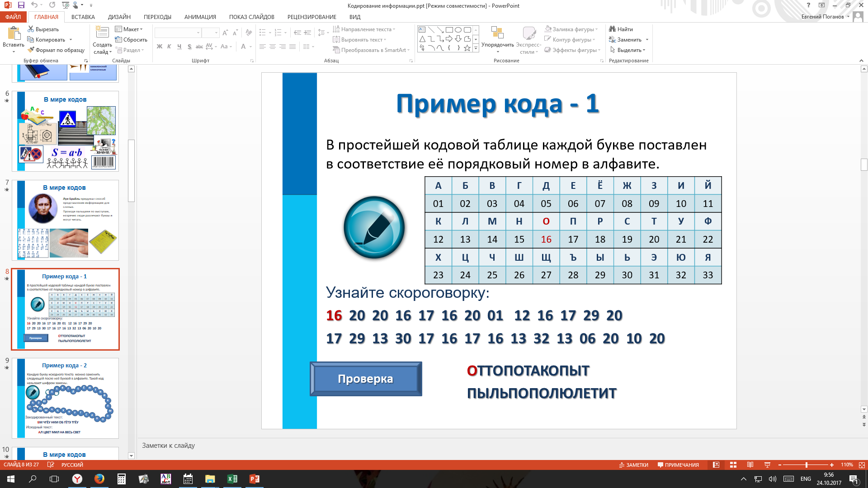This screenshot has width=868, height=488.
Task: Open spell check status icon
Action: tap(51, 465)
